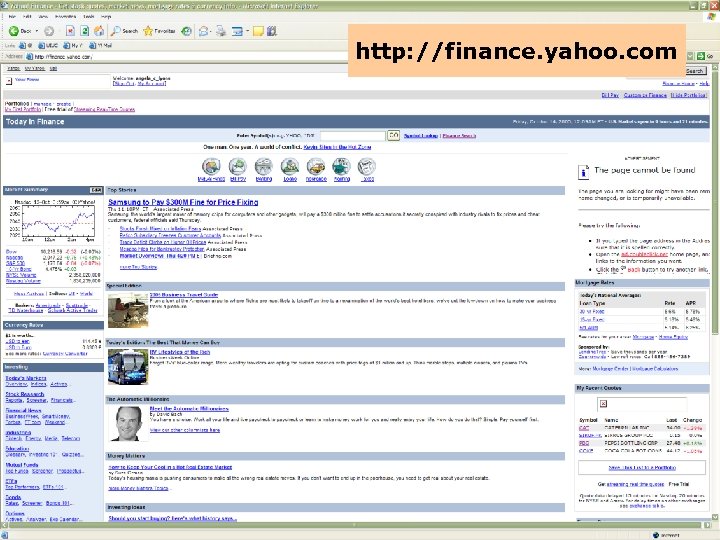Click the yellow note toolbar icon

pos(259,31)
